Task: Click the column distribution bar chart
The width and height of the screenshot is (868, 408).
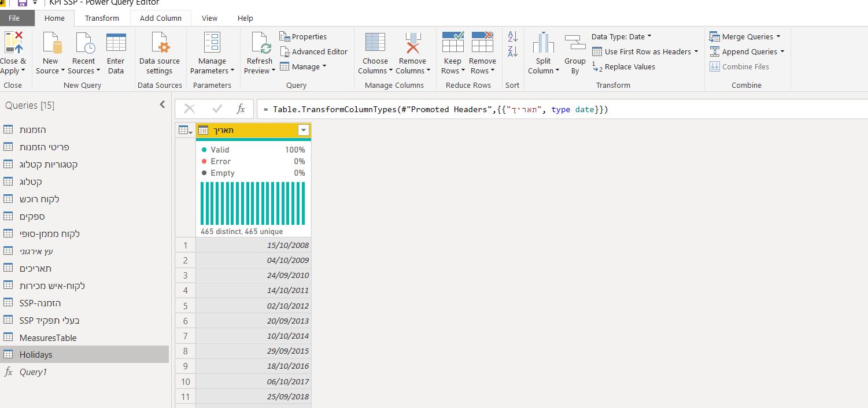Action: (x=253, y=203)
